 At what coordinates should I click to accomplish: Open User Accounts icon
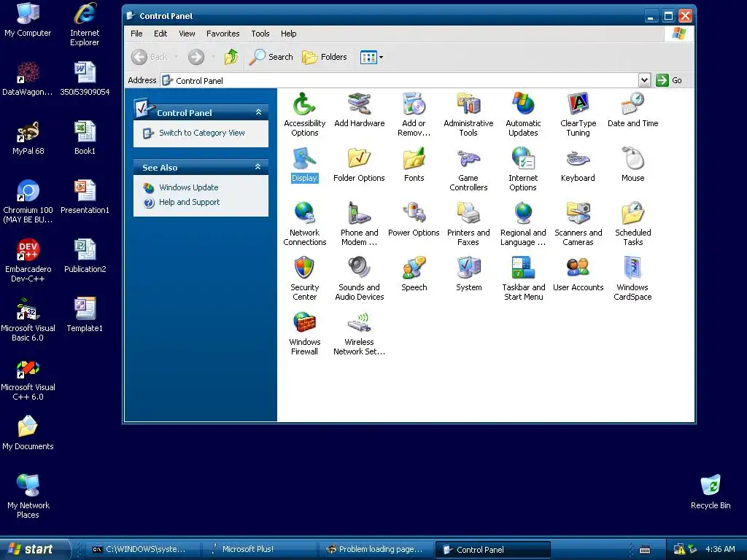(578, 274)
